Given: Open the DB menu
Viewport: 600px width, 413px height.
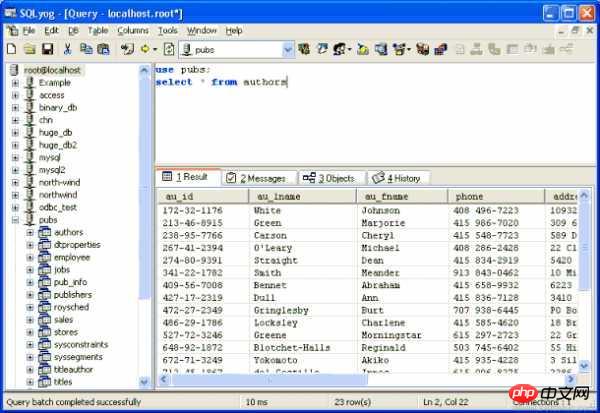Looking at the screenshot, I should 72,31.
